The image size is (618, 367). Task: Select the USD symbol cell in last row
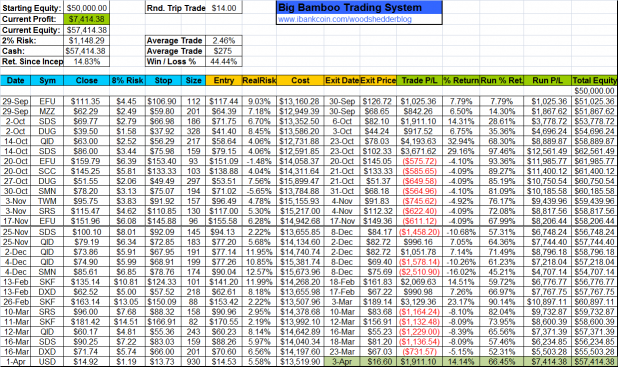click(x=47, y=361)
